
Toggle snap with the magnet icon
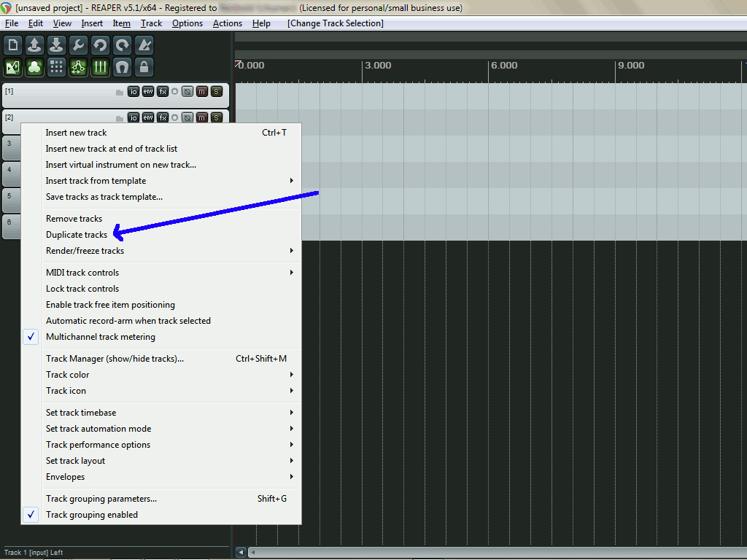pyautogui.click(x=123, y=67)
